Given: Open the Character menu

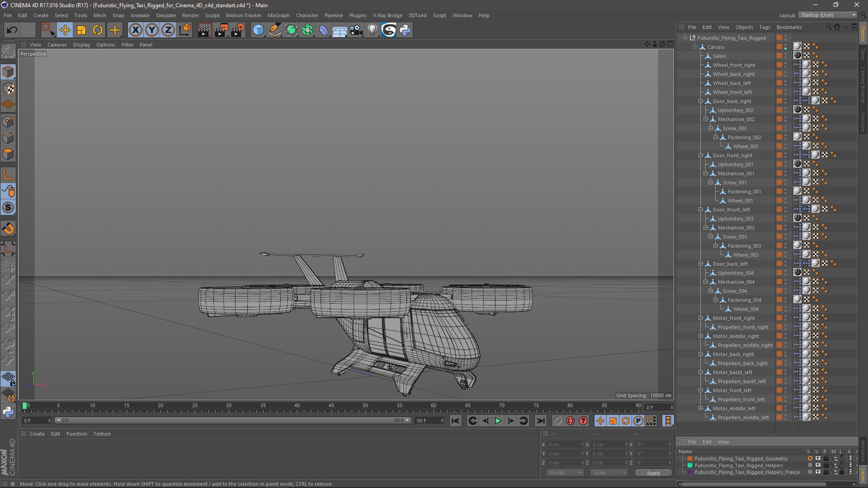Looking at the screenshot, I should point(307,15).
